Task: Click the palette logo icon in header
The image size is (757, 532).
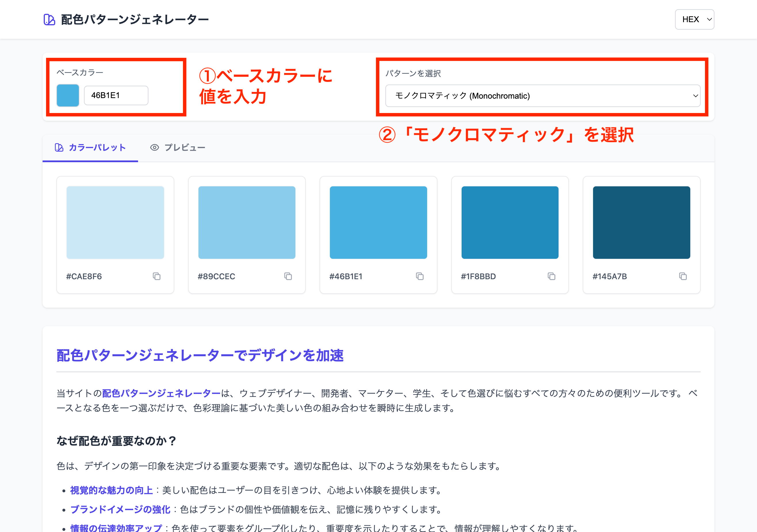Action: click(49, 20)
